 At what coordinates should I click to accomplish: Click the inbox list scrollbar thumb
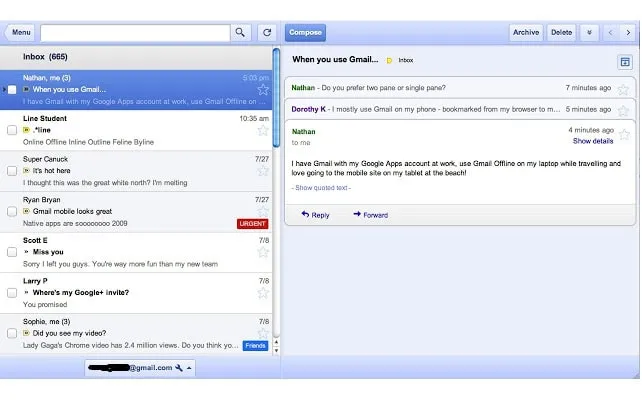[276, 97]
